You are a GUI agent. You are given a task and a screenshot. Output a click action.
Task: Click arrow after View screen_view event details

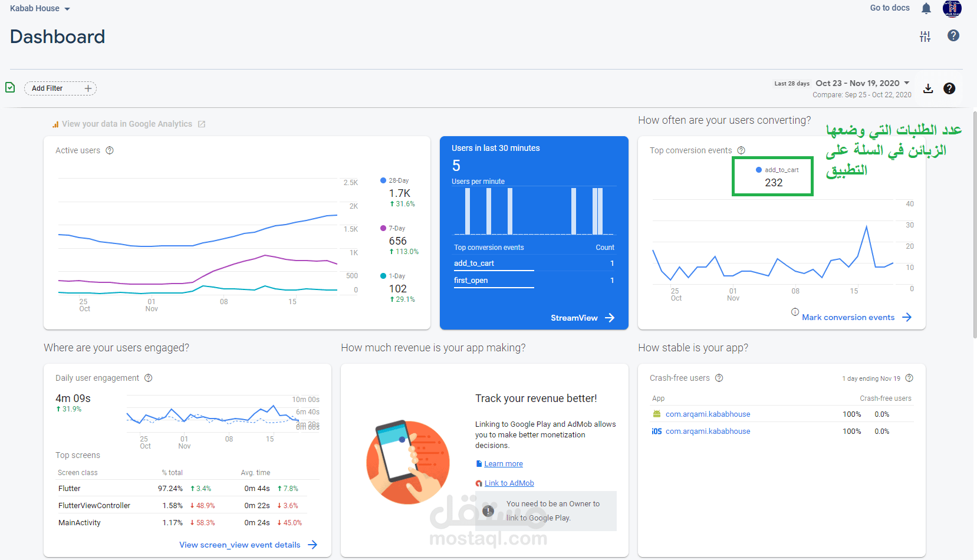tap(312, 545)
